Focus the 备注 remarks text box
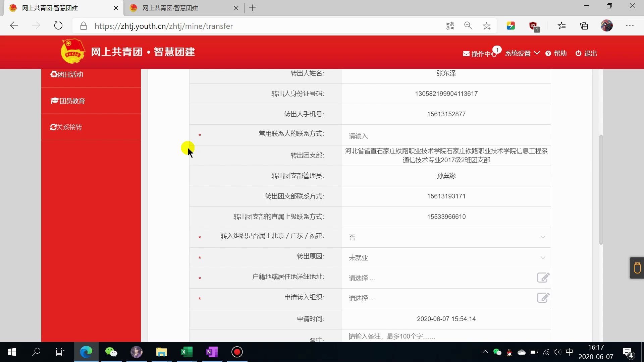Image resolution: width=644 pixels, height=362 pixels. point(446,336)
